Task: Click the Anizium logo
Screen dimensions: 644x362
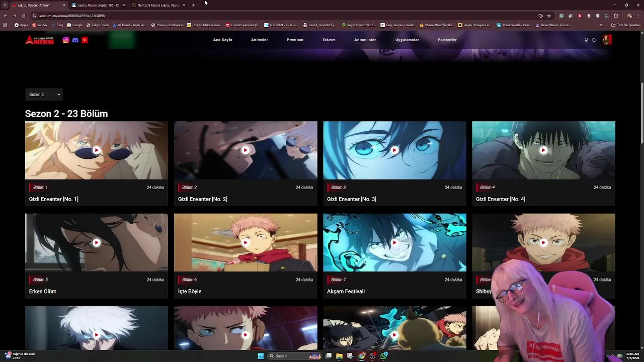Action: 39,40
